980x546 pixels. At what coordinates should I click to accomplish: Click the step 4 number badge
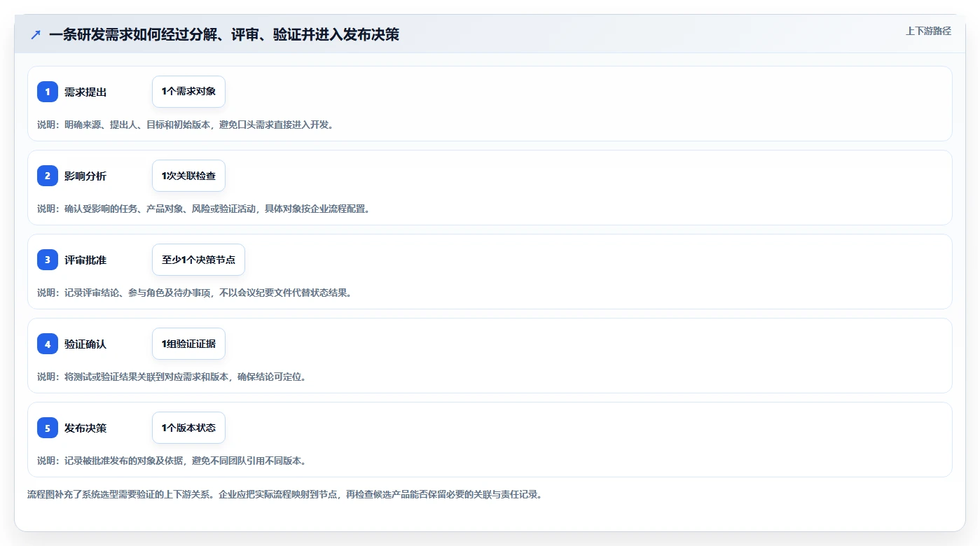coord(48,344)
